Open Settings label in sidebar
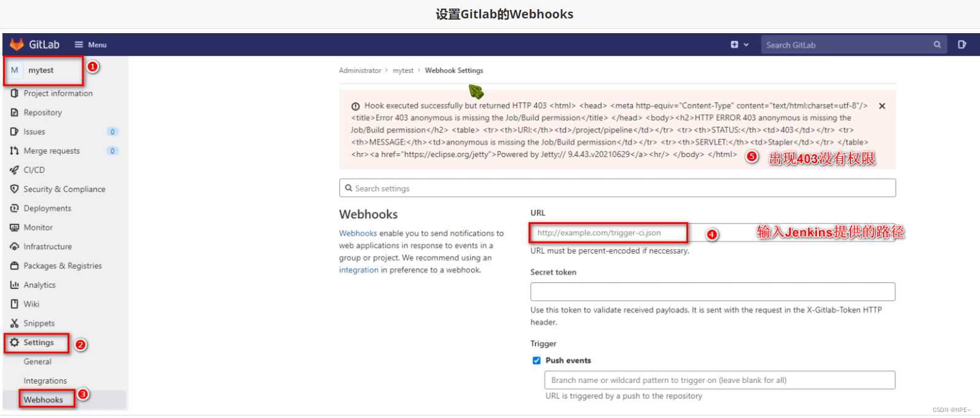The width and height of the screenshot is (980, 418). [x=39, y=342]
